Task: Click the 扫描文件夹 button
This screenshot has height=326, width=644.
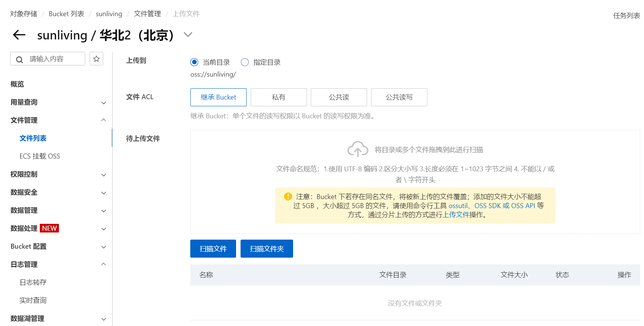Action: (267, 249)
